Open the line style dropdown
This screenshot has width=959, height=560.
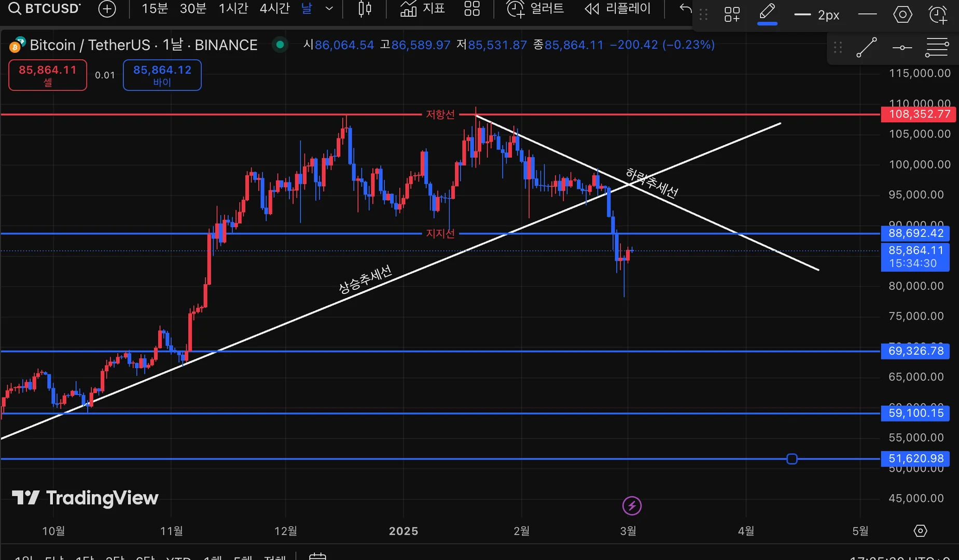[867, 15]
